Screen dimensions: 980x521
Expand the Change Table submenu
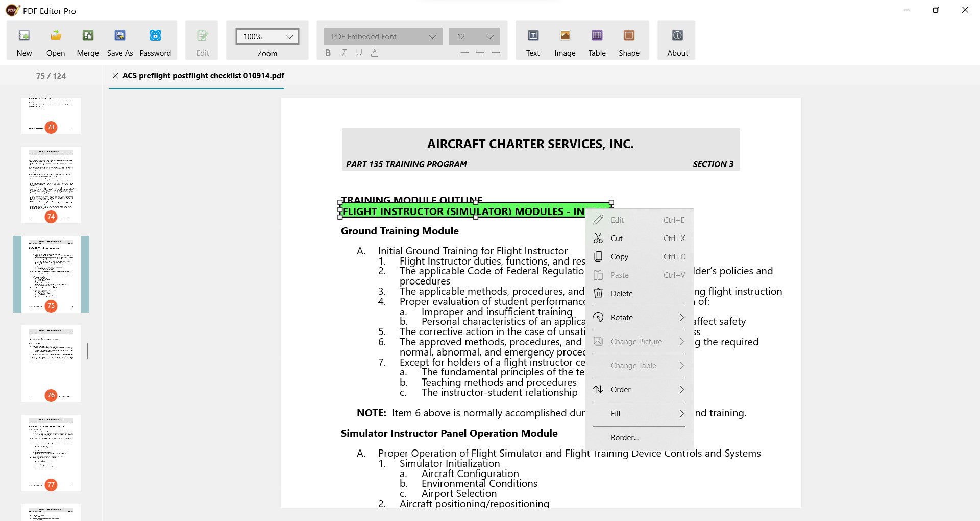point(639,366)
